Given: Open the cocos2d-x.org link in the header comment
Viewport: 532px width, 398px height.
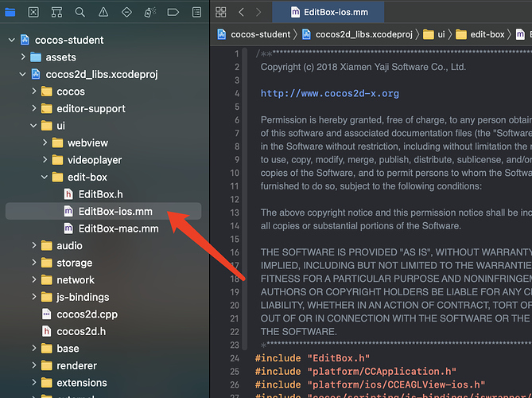Looking at the screenshot, I should pyautogui.click(x=329, y=93).
